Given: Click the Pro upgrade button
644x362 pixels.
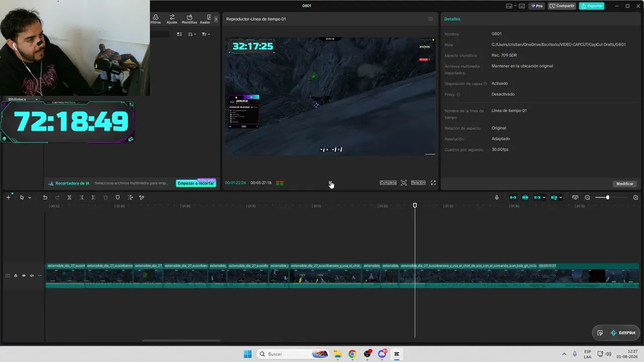Looking at the screenshot, I should 537,6.
